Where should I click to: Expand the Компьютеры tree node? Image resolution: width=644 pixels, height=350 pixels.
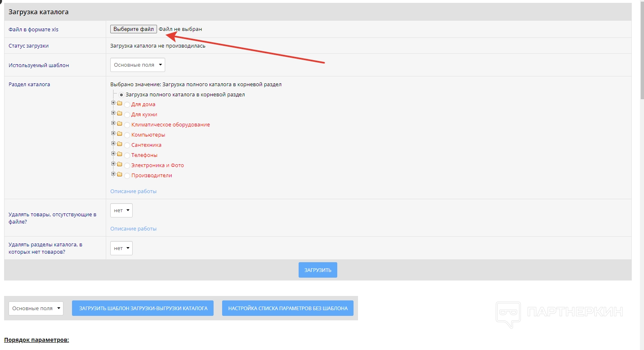point(113,133)
